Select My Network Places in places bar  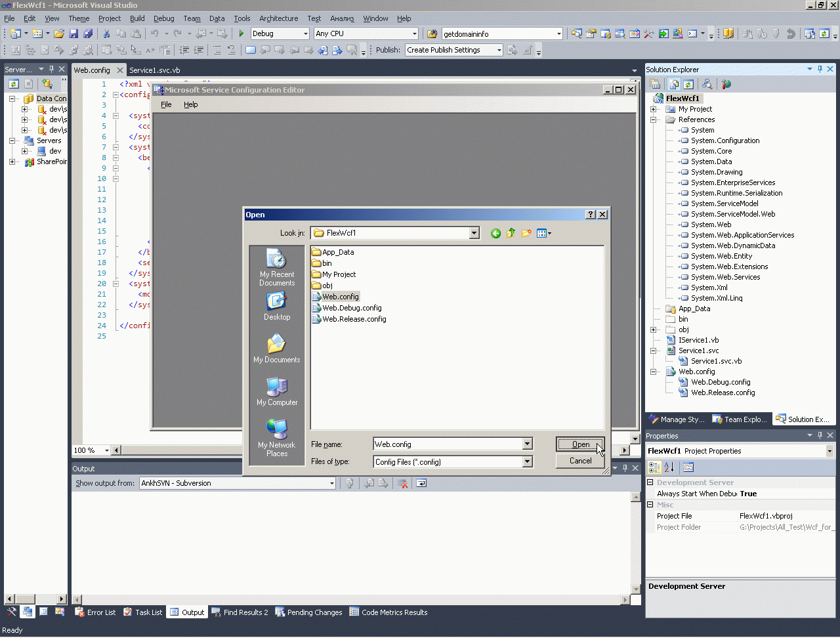pos(277,438)
